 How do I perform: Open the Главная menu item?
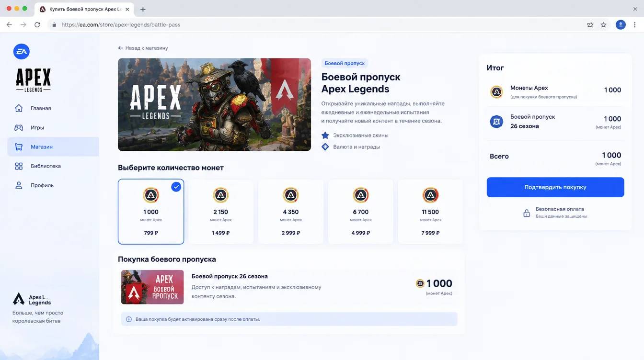click(x=53, y=108)
